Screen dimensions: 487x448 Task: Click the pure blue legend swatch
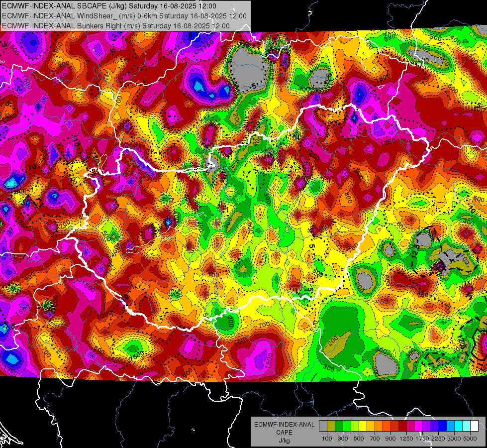pos(443,426)
